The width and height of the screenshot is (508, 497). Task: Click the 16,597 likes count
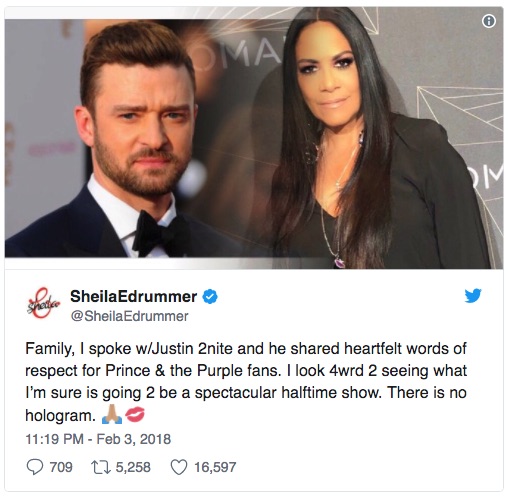pyautogui.click(x=215, y=467)
